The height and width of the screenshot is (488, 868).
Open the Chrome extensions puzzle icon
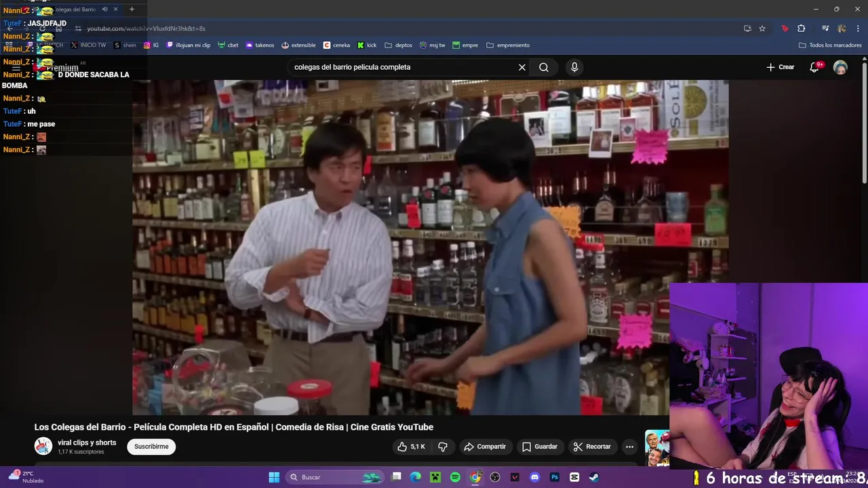pos(802,28)
